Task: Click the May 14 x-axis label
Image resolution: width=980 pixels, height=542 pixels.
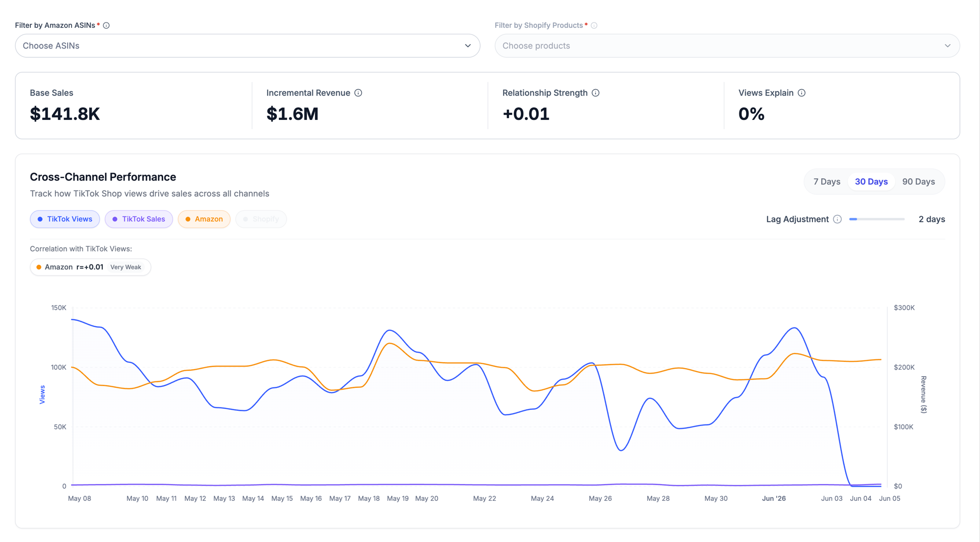Action: (x=253, y=498)
